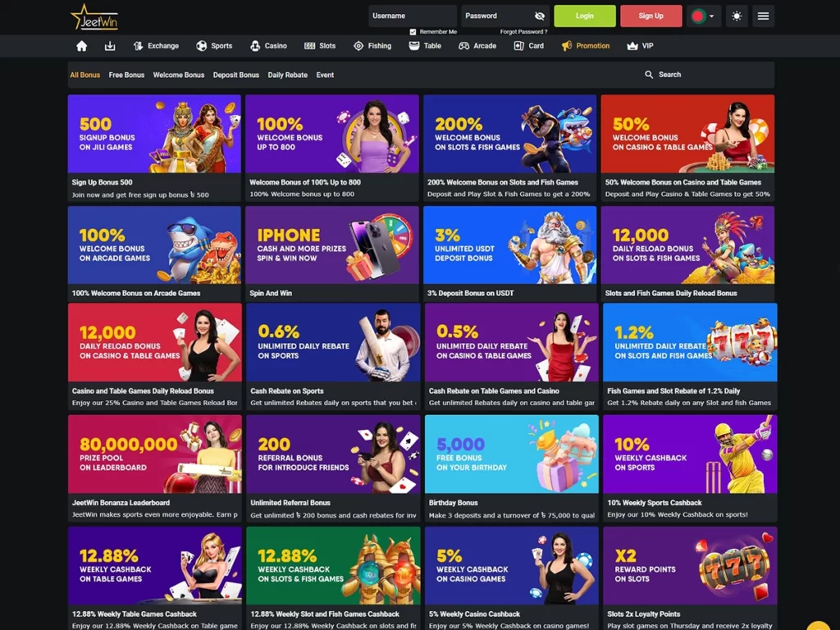Open the Fishing games section

372,46
